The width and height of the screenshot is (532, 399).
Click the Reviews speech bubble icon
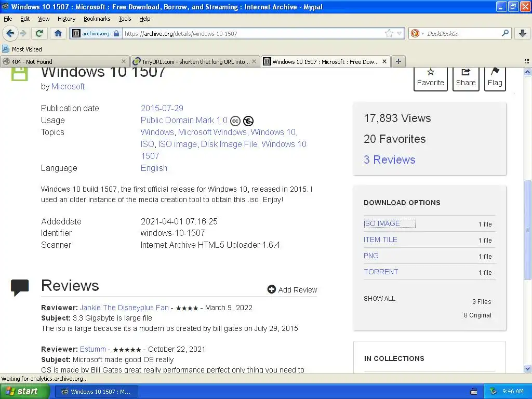click(x=20, y=288)
